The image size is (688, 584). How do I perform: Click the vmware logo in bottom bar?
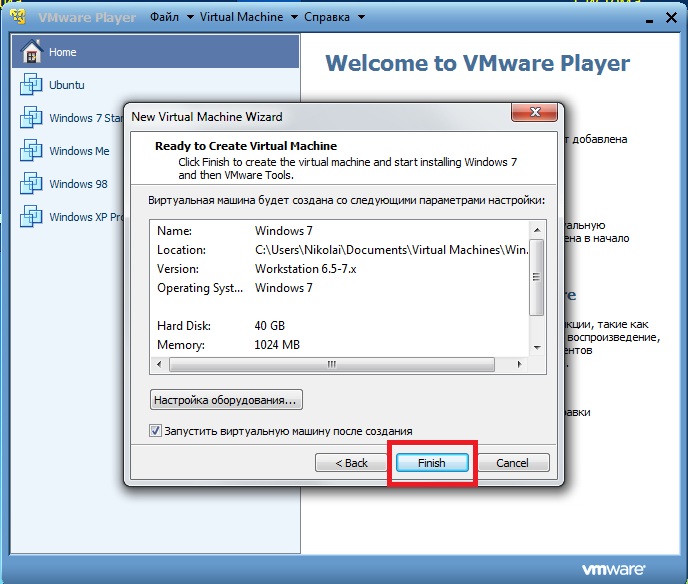[x=613, y=569]
